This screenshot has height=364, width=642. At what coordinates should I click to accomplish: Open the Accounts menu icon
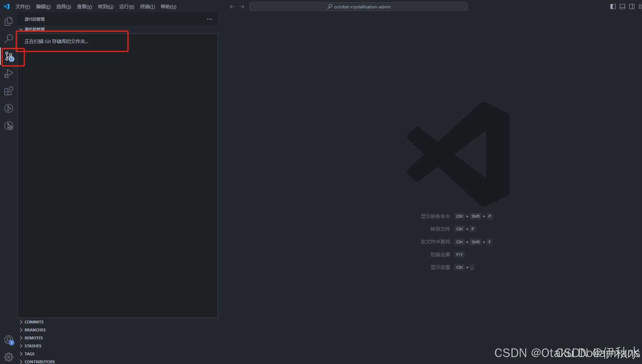pos(9,340)
